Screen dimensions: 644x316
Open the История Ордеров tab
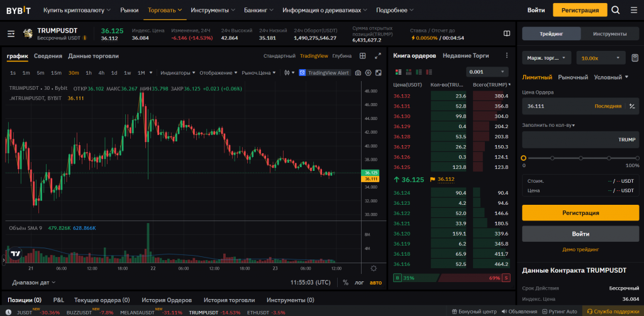tap(166, 300)
